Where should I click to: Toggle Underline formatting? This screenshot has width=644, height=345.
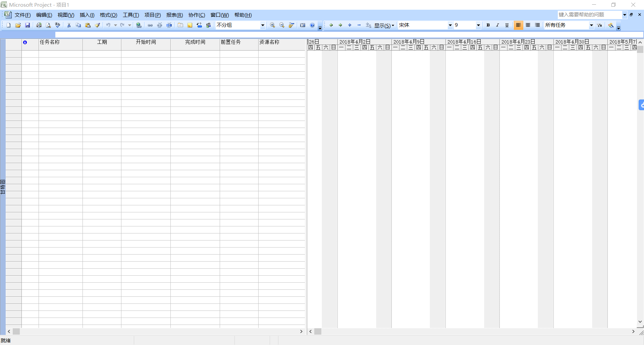pos(507,25)
